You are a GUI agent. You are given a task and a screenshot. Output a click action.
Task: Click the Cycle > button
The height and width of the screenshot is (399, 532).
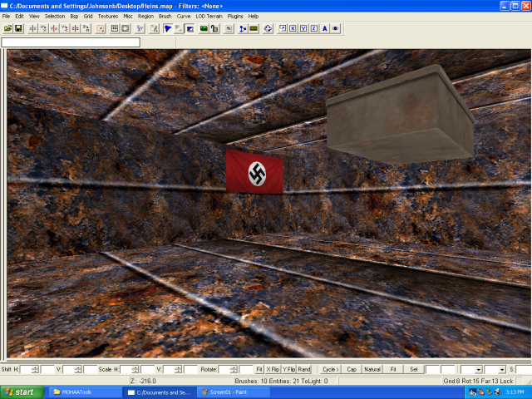coord(331,369)
